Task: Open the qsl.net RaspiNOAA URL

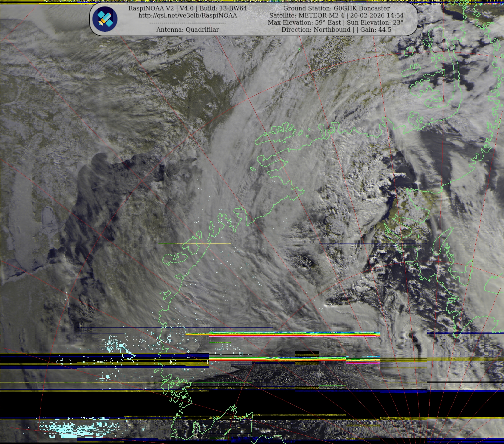Action: pyautogui.click(x=187, y=15)
